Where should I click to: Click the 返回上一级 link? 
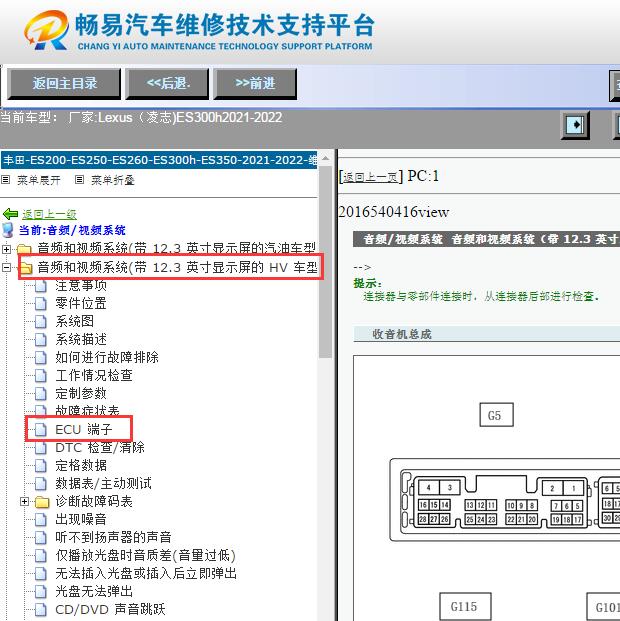pyautogui.click(x=50, y=214)
